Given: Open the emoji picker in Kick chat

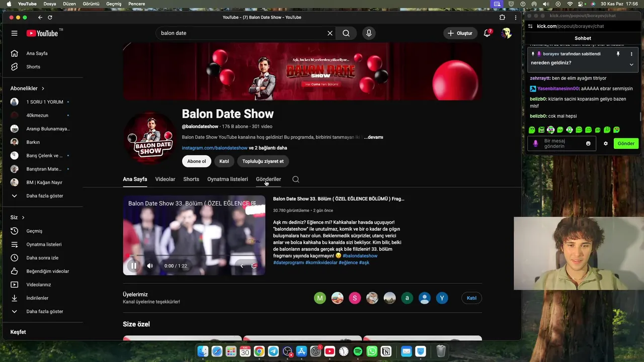Looking at the screenshot, I should [x=588, y=144].
